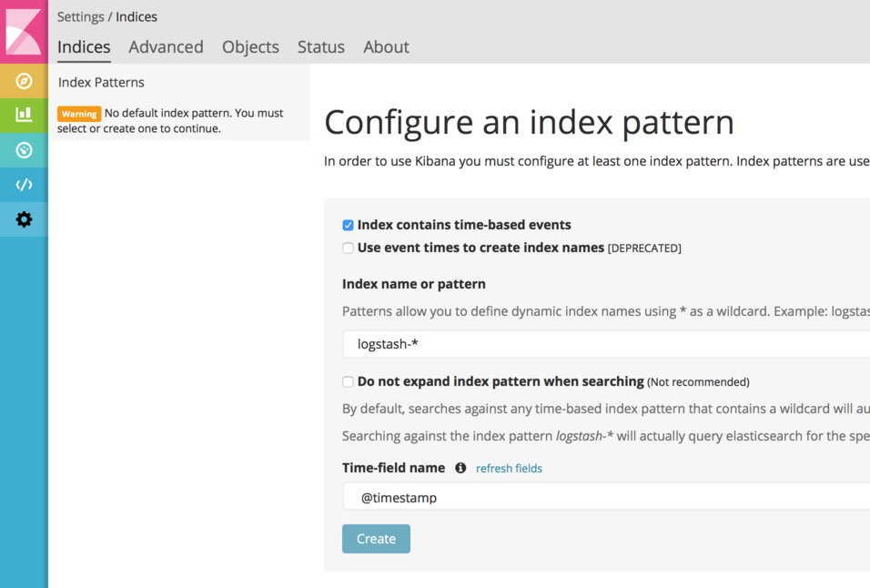Screen dimensions: 870x588
Task: Open the Settings gear icon
Action: pos(24,219)
